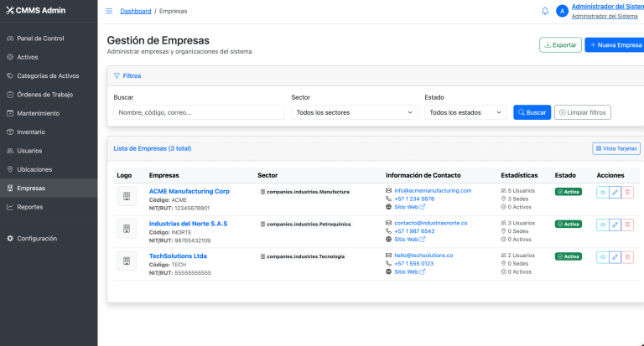Click the Administrador del Sistema profile link
Screen dimensions: 644x346
point(607,7)
